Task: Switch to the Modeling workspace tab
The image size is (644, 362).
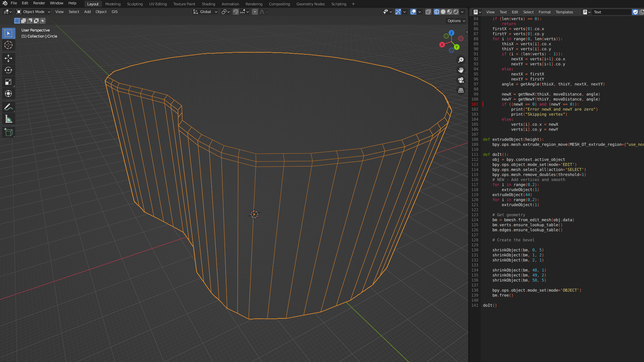Action: click(x=113, y=4)
